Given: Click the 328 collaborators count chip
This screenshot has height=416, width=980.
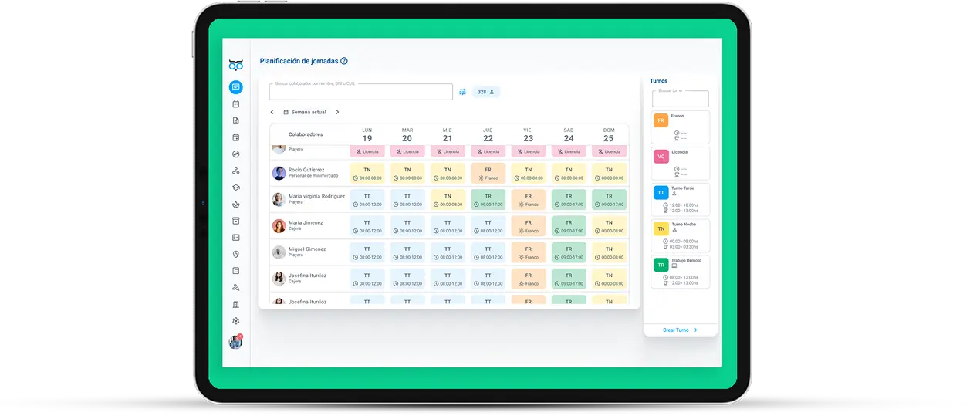Looking at the screenshot, I should [485, 92].
